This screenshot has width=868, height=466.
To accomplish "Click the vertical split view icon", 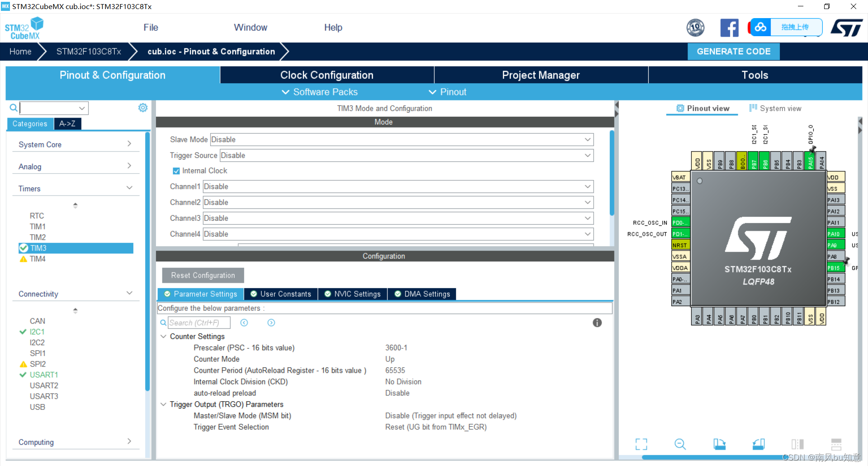I will click(797, 444).
